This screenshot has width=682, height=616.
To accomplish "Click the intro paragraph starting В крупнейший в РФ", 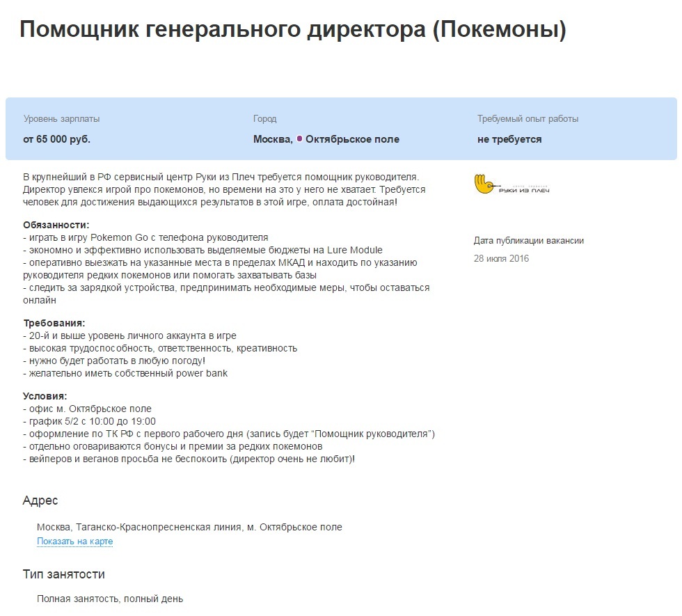I will pos(224,189).
